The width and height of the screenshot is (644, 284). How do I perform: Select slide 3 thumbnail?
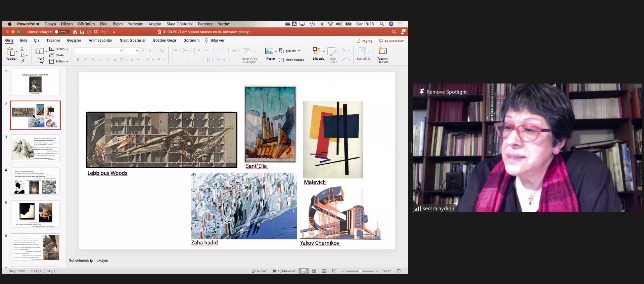point(35,148)
